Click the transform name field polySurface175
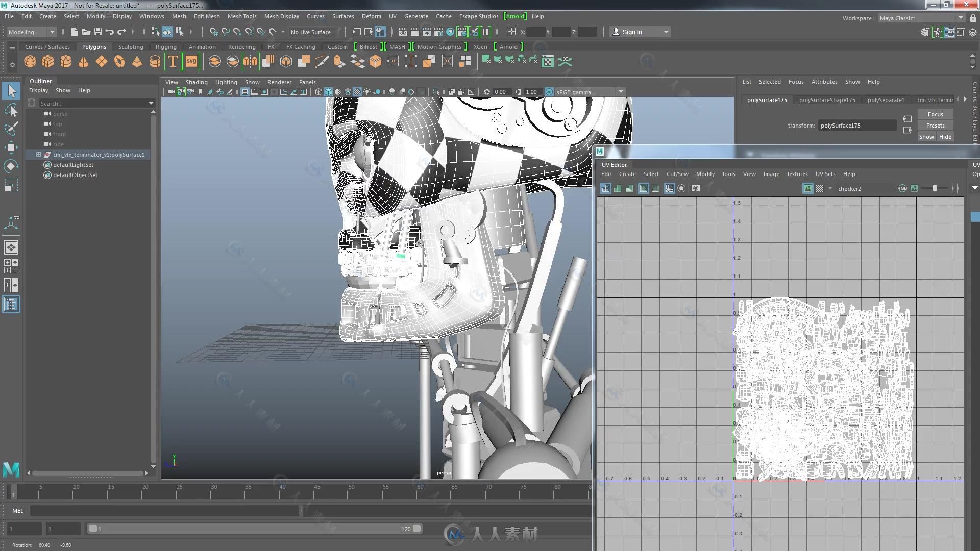 [x=857, y=126]
